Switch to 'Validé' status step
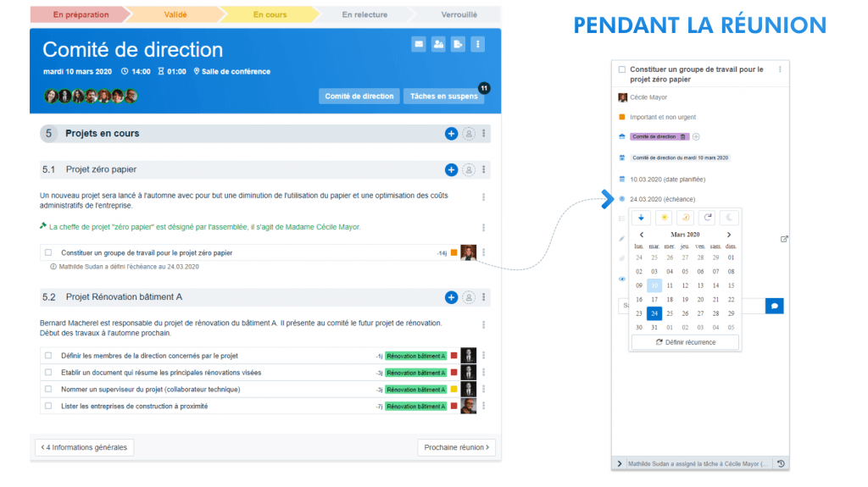 click(x=175, y=14)
